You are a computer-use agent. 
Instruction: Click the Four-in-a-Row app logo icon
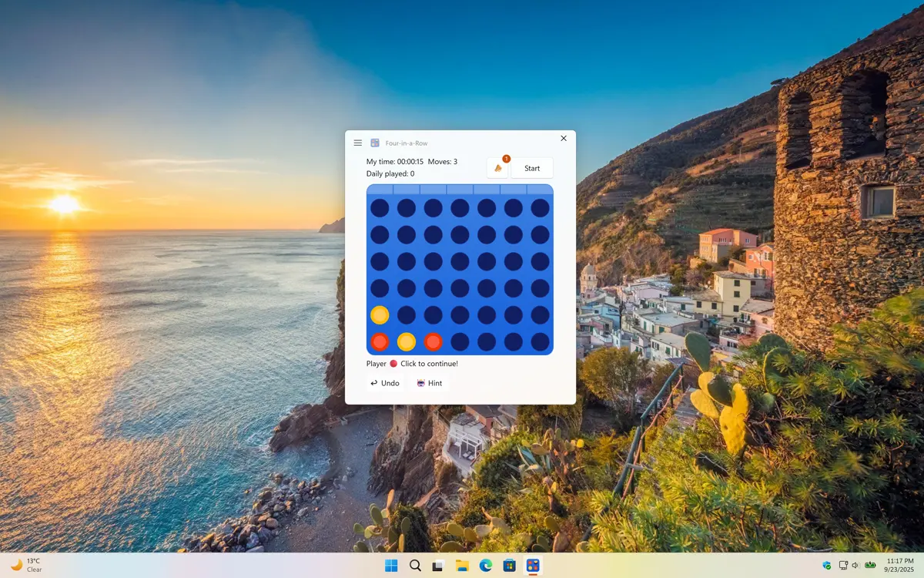point(375,143)
